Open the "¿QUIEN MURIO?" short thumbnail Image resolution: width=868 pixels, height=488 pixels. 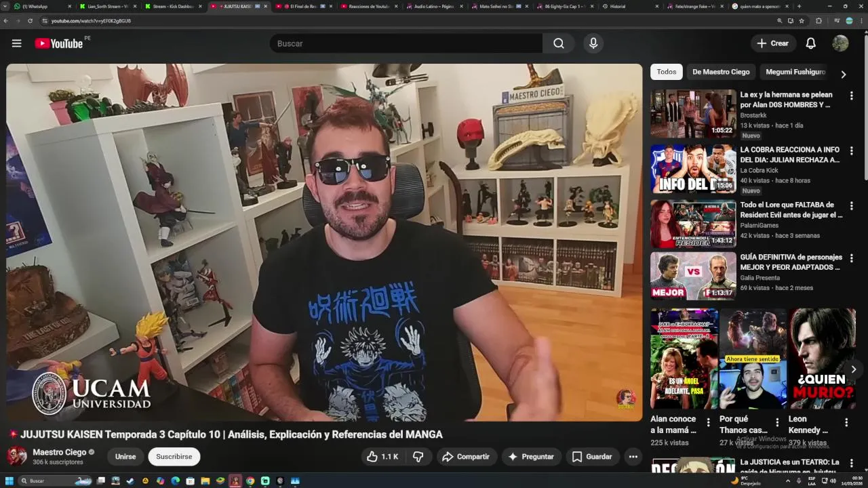tap(822, 359)
